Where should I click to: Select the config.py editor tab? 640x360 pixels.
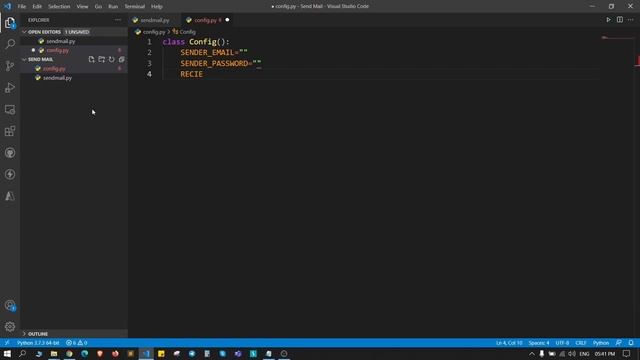click(x=208, y=20)
